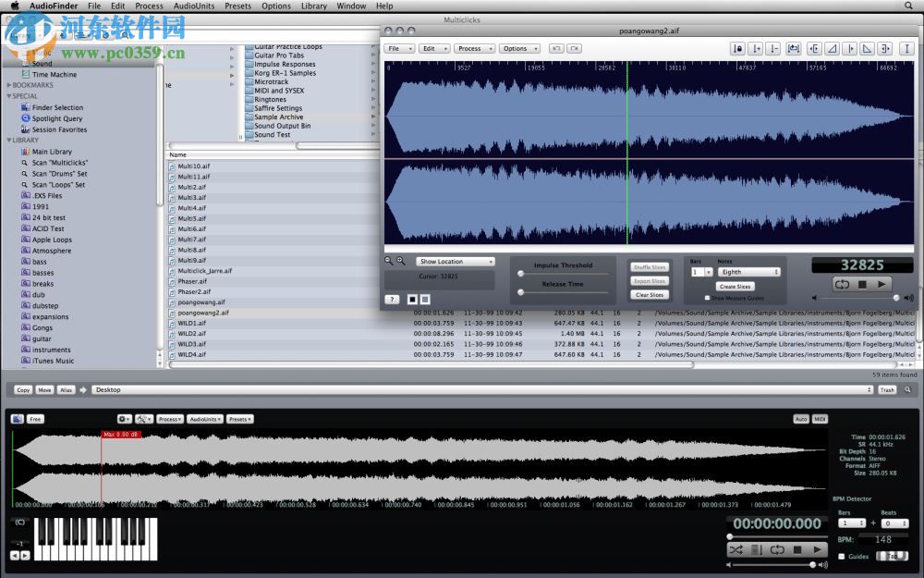Click the loop playback icon near the slice counter

(x=844, y=284)
